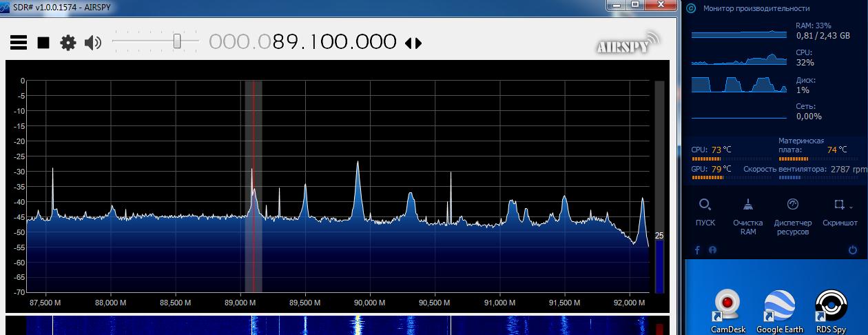Open the Google Earth desktop shortcut

pos(779,307)
